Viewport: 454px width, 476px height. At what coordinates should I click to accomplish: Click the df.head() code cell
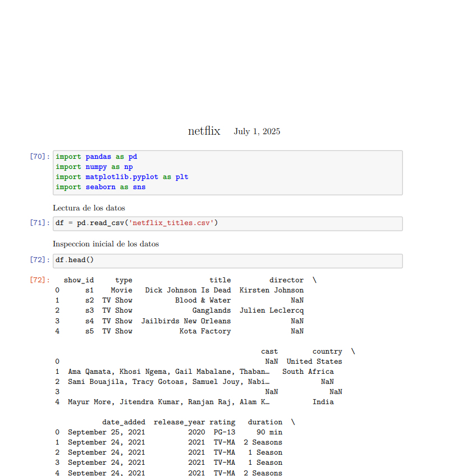(x=228, y=261)
